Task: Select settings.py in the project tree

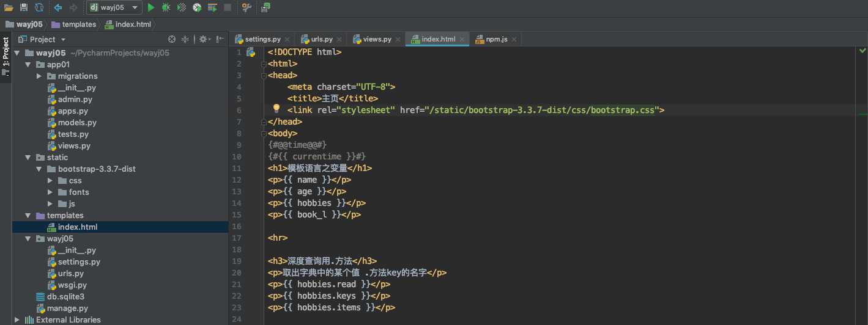Action: click(x=74, y=262)
